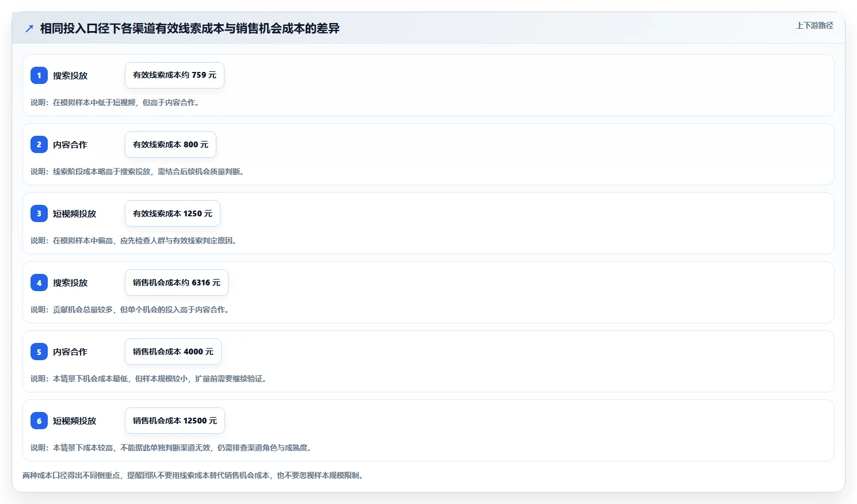Click 短视频投放 label in item 3
Viewport: 857px width, 504px height.
(75, 213)
